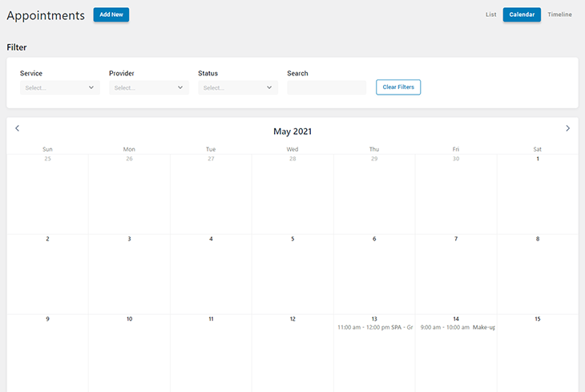Select day 2 in the calendar
Image resolution: width=585 pixels, height=392 pixels.
point(47,239)
